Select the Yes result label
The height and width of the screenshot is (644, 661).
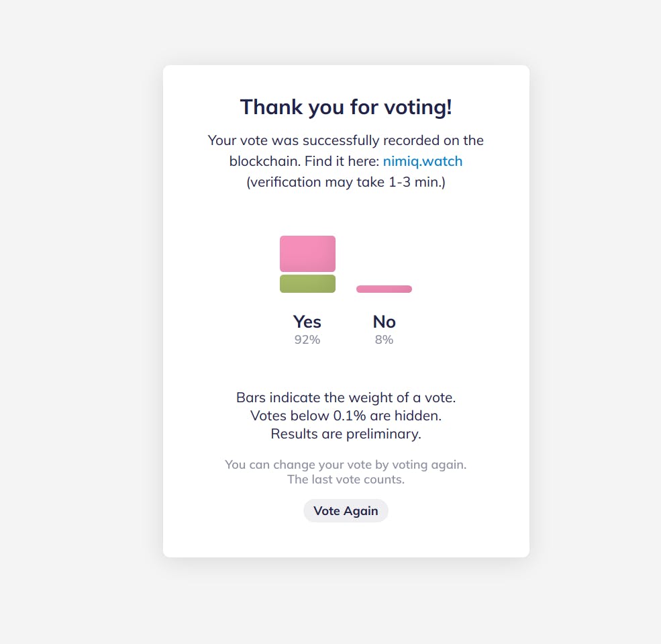click(x=307, y=322)
